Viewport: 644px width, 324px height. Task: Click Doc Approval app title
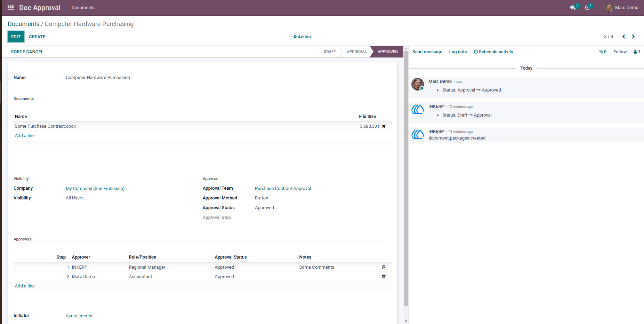(x=40, y=8)
